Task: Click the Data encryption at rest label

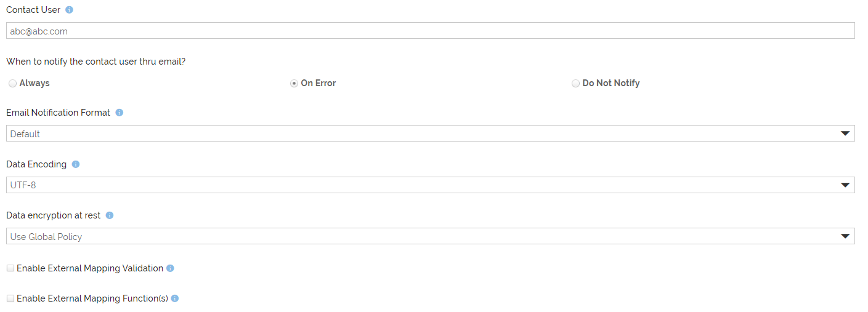Action: point(54,215)
